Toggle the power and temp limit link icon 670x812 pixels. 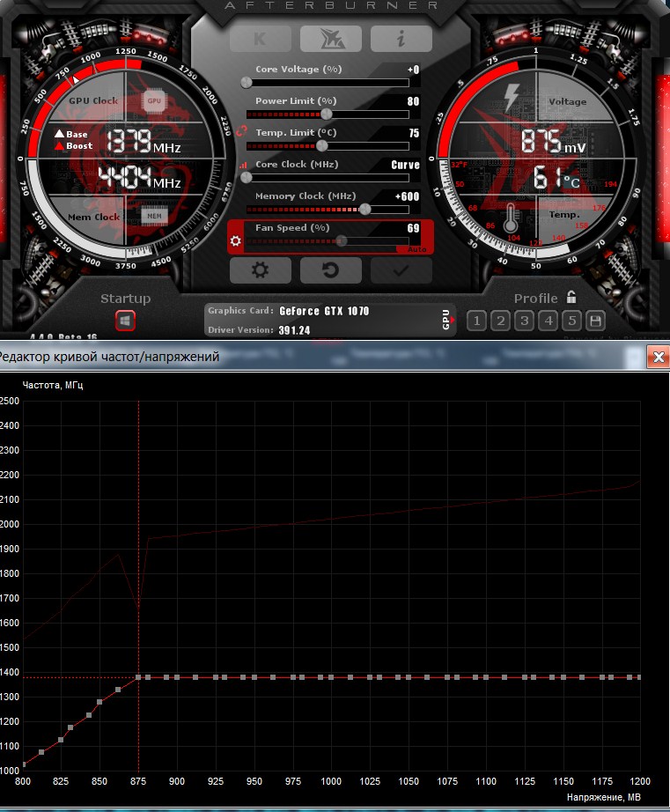(x=242, y=130)
